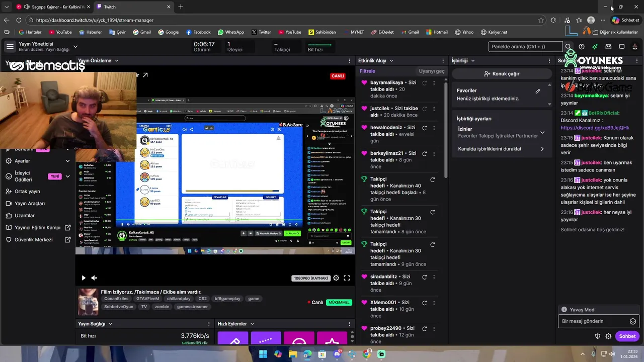Click Uyarıyı geç in activity feed
Image resolution: width=644 pixels, height=362 pixels.
432,71
